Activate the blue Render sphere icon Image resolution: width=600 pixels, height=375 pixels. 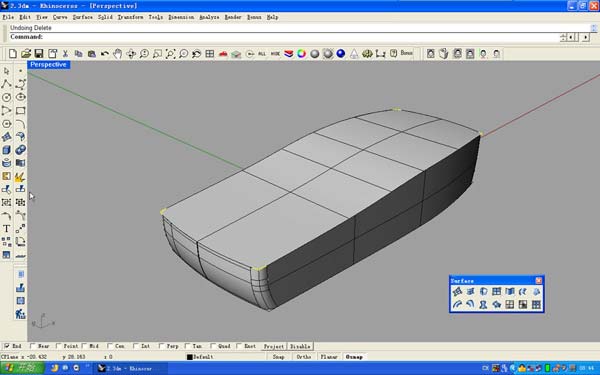[x=341, y=54]
